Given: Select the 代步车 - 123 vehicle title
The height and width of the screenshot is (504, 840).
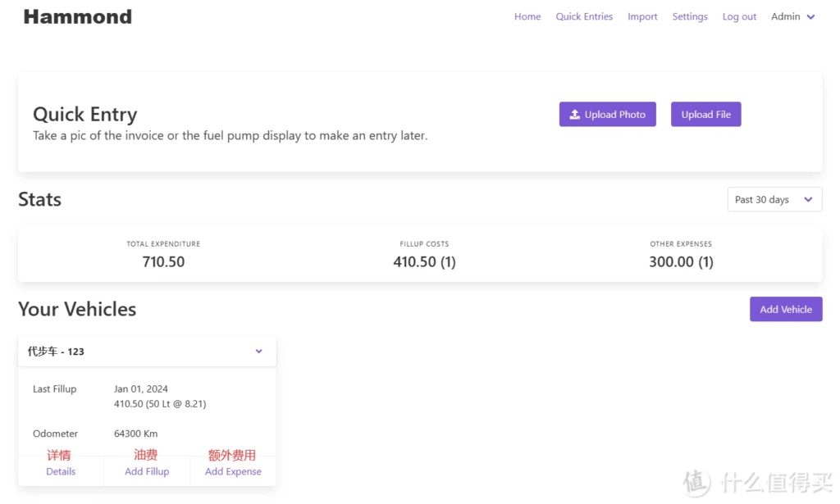Looking at the screenshot, I should pos(56,352).
